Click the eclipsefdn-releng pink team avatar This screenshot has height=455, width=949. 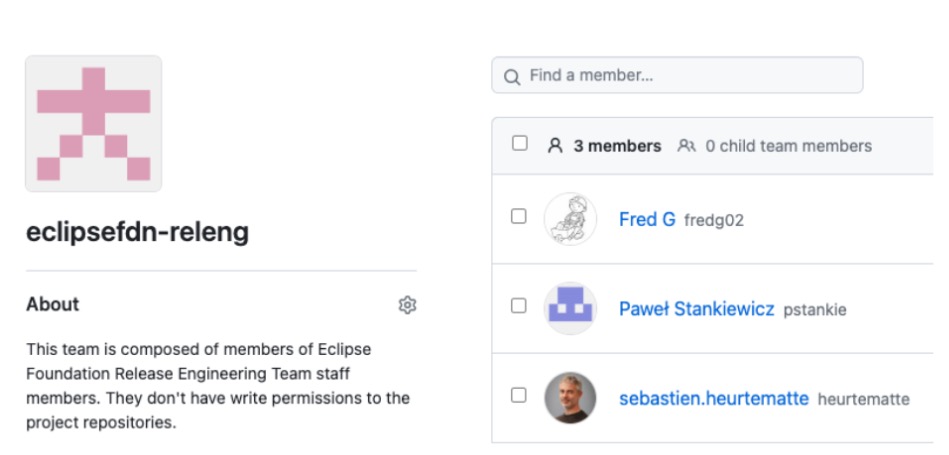point(93,124)
